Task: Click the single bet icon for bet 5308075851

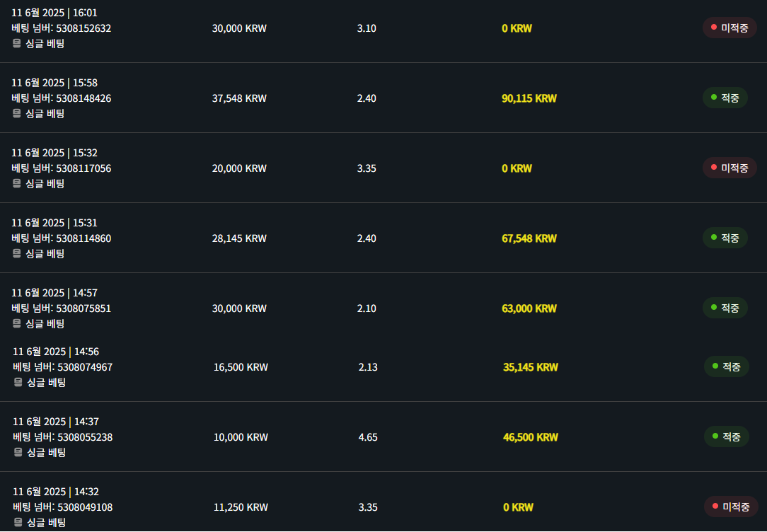Action: [17, 324]
